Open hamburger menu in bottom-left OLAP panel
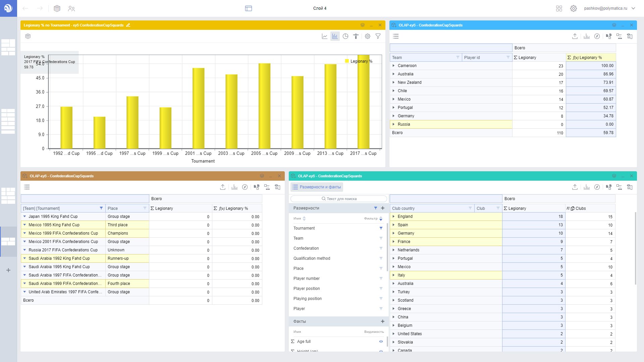Image resolution: width=644 pixels, height=362 pixels. pyautogui.click(x=27, y=187)
